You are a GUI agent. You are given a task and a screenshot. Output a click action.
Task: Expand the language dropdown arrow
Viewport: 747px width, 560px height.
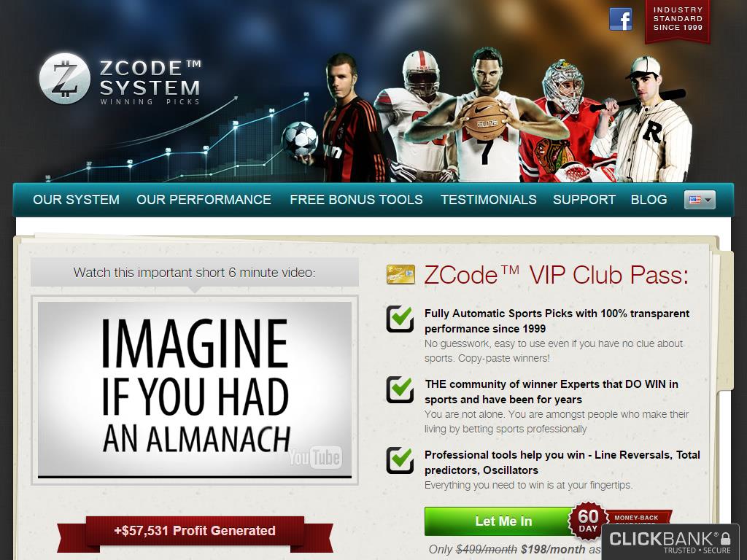[x=708, y=200]
